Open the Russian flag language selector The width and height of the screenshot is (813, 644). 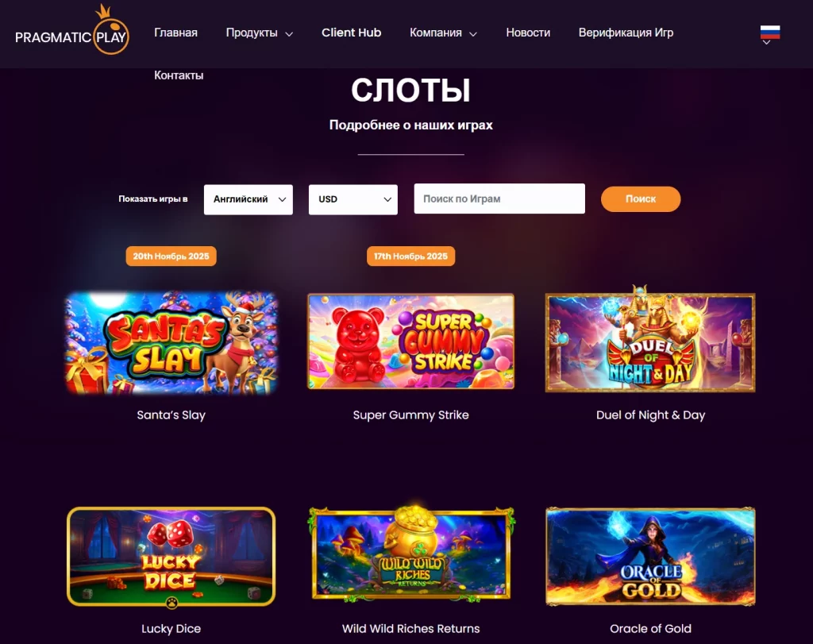[x=770, y=34]
